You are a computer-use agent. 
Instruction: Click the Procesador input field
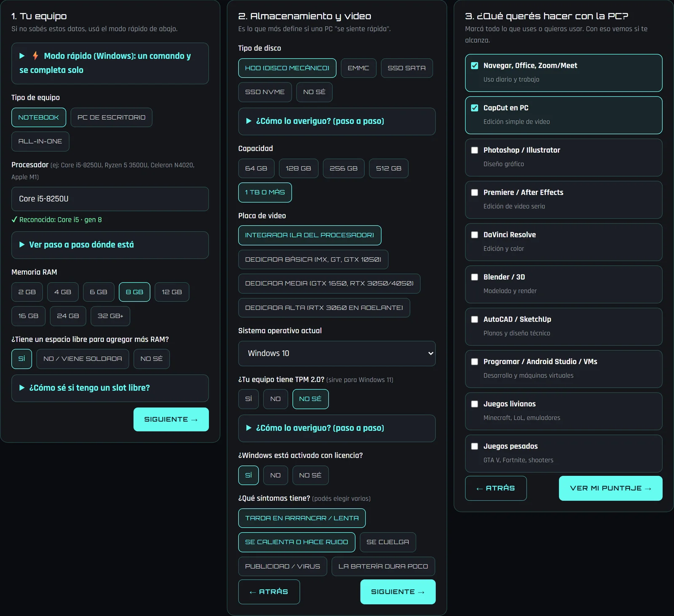[110, 199]
